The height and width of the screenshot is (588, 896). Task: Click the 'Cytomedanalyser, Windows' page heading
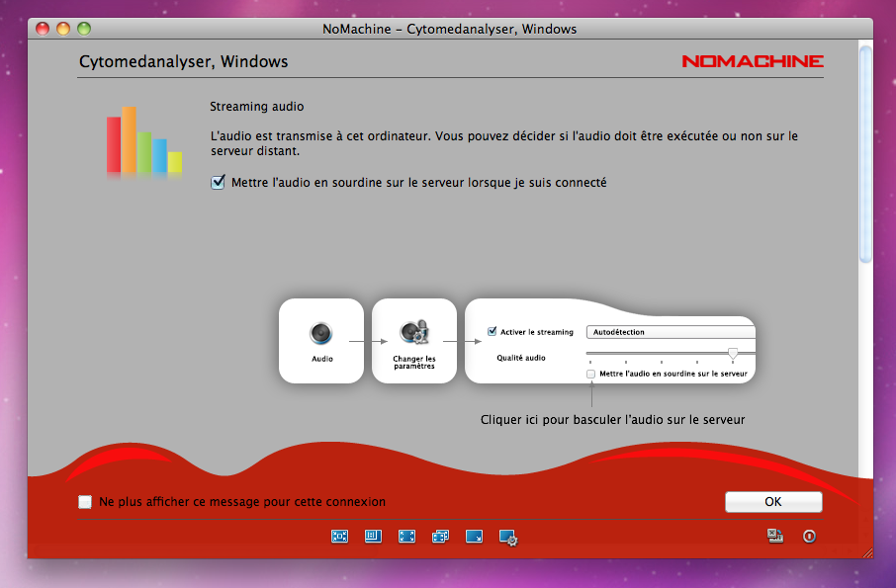183,61
